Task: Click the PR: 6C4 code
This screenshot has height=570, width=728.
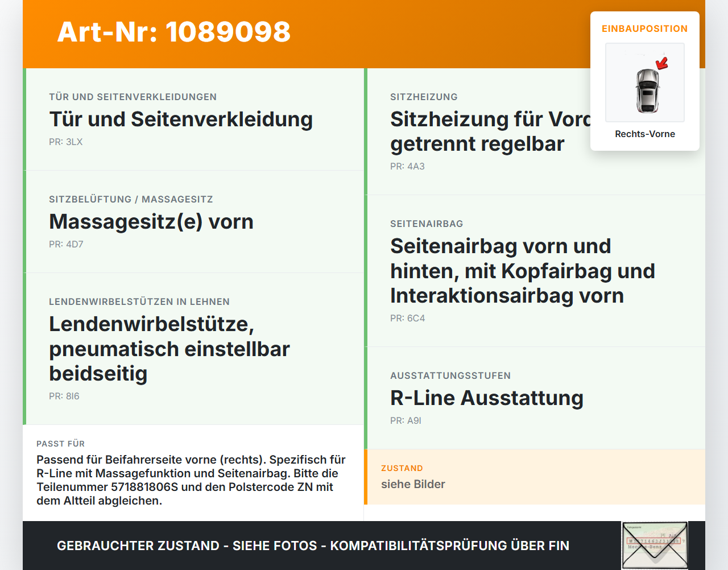Action: (x=408, y=318)
